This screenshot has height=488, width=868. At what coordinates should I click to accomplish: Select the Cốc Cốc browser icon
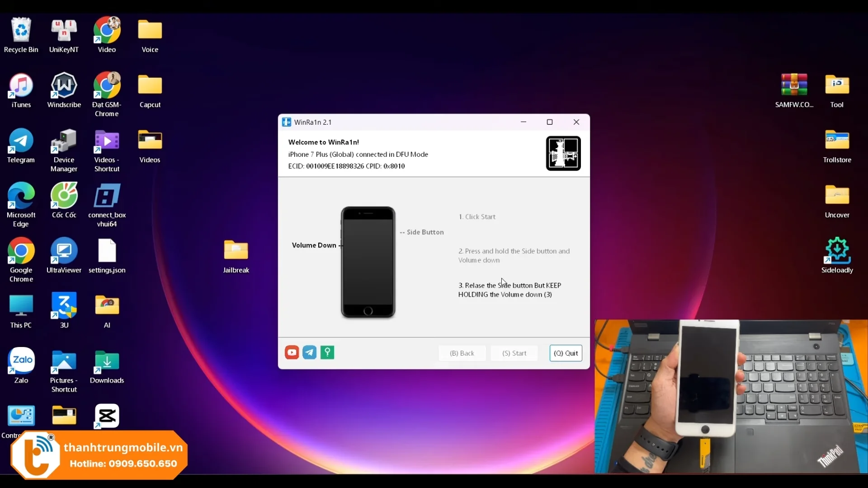pos(64,201)
